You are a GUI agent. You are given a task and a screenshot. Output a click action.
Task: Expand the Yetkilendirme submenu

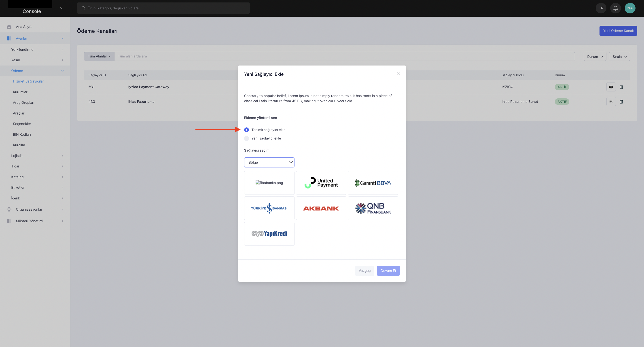(x=62, y=49)
